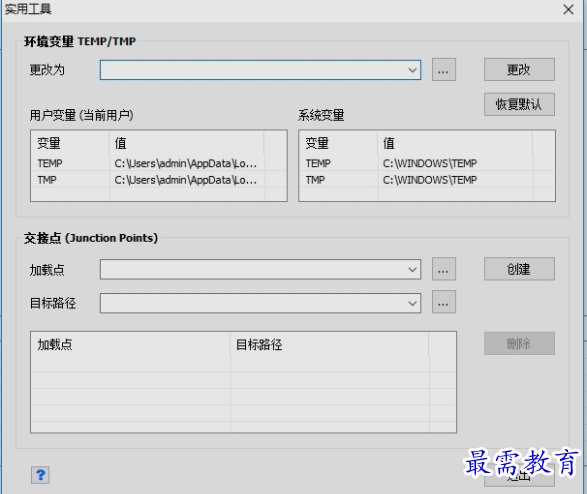587x494 pixels.
Task: Click 变量 column header in system variables table
Action: click(x=338, y=143)
